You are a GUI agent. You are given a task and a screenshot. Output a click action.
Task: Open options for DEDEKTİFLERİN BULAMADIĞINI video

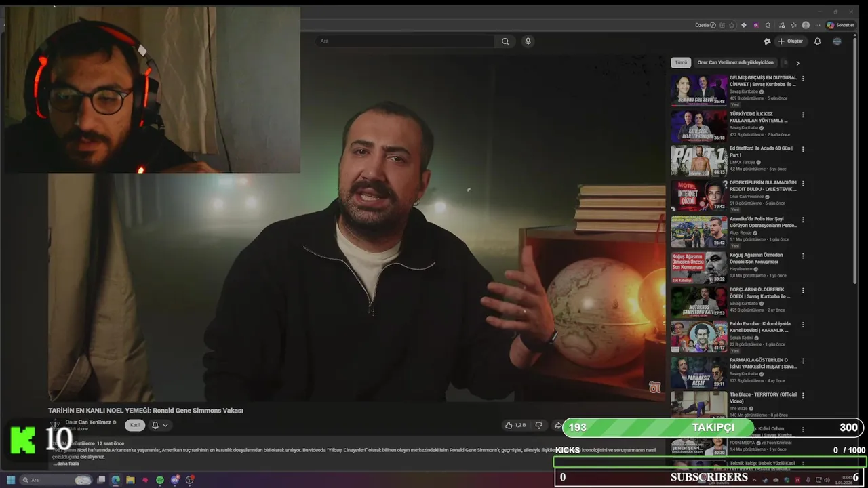coord(803,184)
